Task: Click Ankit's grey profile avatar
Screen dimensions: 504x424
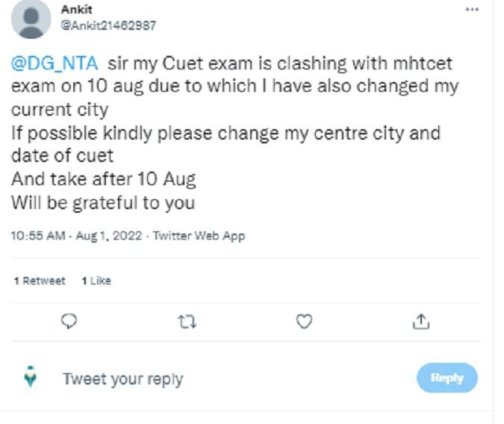Action: click(x=31, y=19)
